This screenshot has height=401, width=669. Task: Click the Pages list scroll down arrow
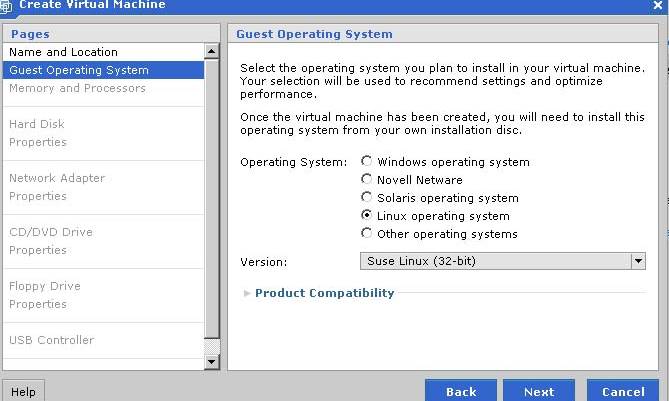tap(211, 361)
